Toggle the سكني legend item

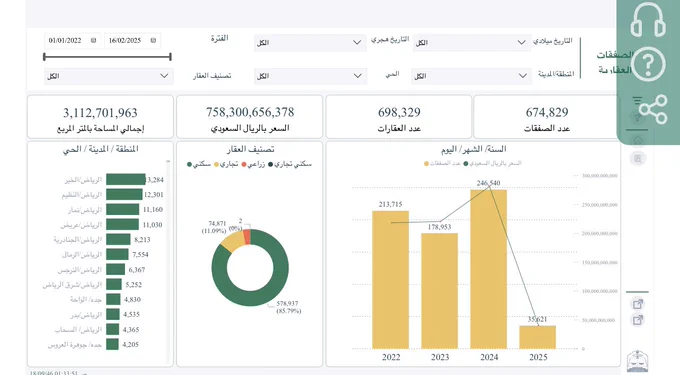pos(199,164)
